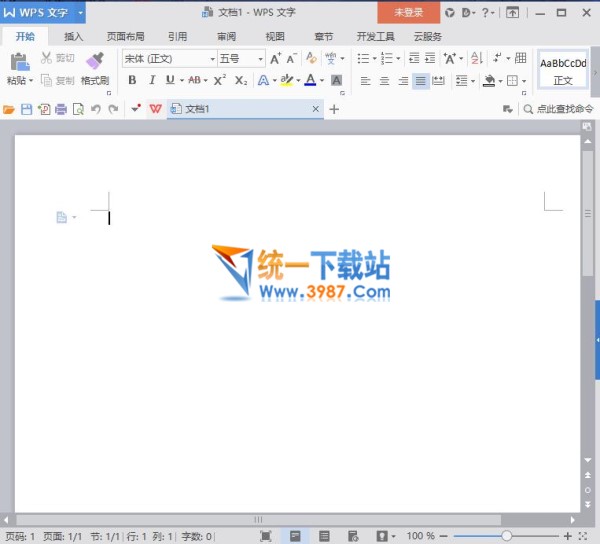Apply superscript formatting
The height and width of the screenshot is (544, 600).
pos(220,80)
